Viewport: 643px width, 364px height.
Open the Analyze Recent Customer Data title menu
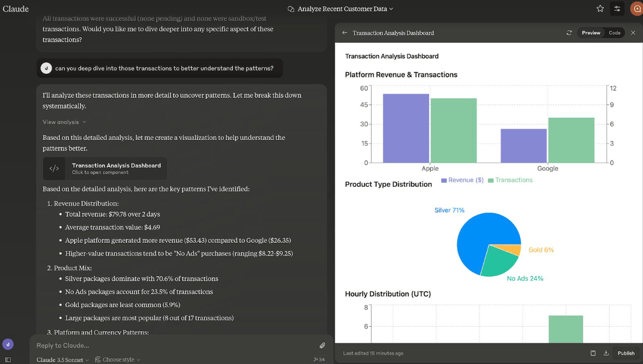(340, 8)
